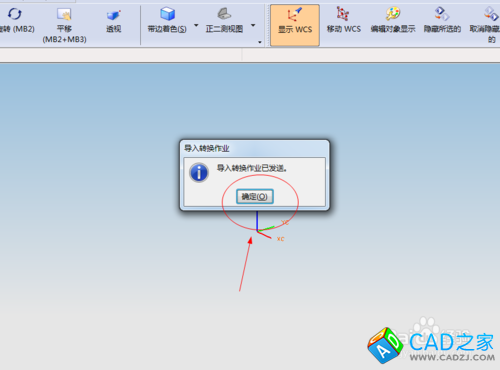Apply 带边着色(S) shaded with edges style

coord(167,21)
